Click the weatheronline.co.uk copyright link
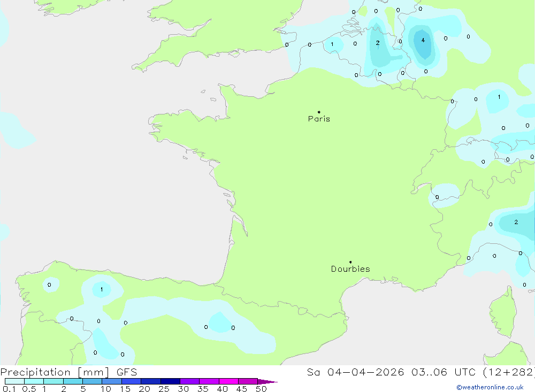Viewport: 535px width, 392px height. click(490, 387)
